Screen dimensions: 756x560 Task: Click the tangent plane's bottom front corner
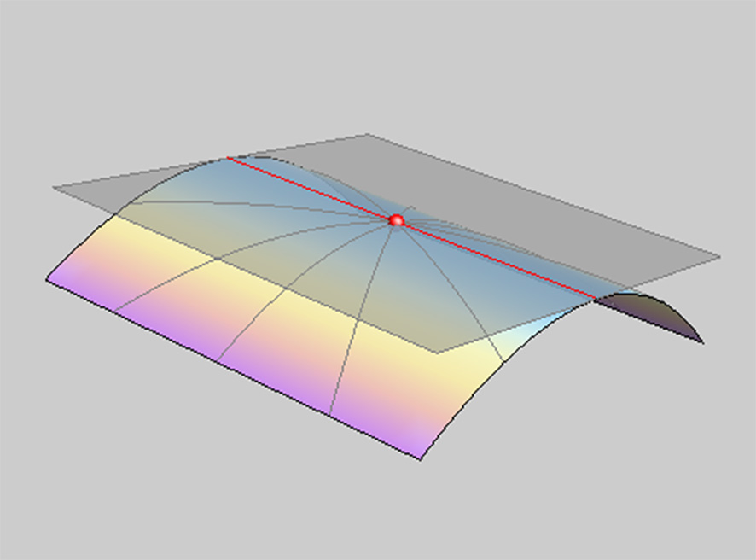(x=436, y=352)
